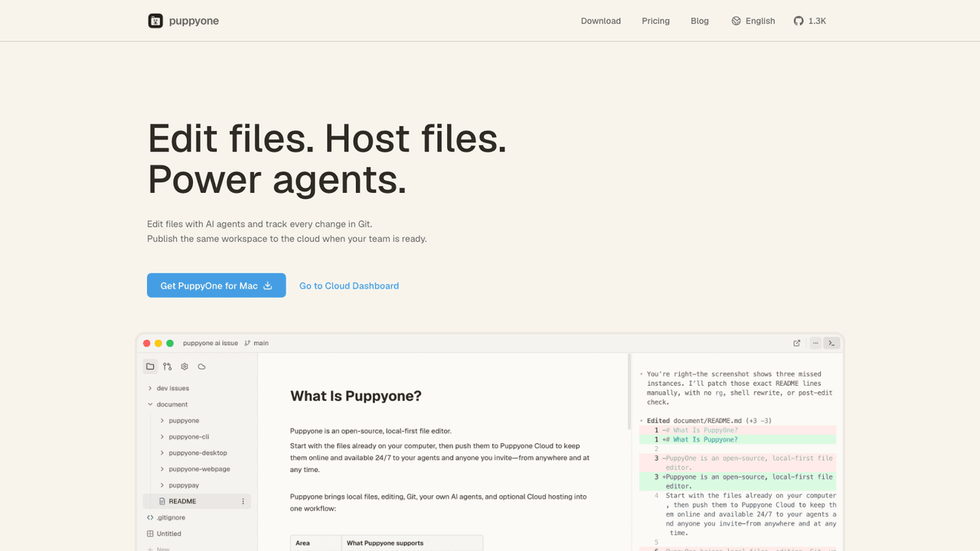The height and width of the screenshot is (551, 980).
Task: Click the 'Edited document/README.md (+3 -3)' line
Action: [709, 420]
